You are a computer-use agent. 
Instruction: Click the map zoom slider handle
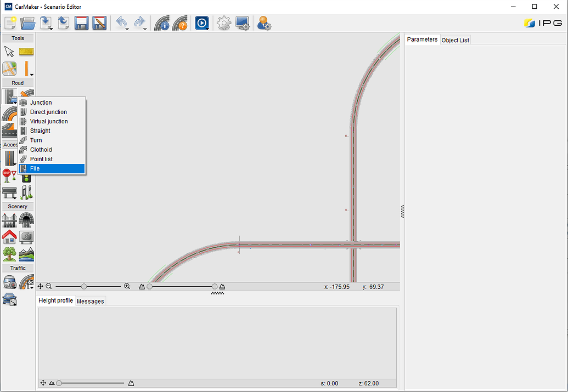tap(84, 286)
